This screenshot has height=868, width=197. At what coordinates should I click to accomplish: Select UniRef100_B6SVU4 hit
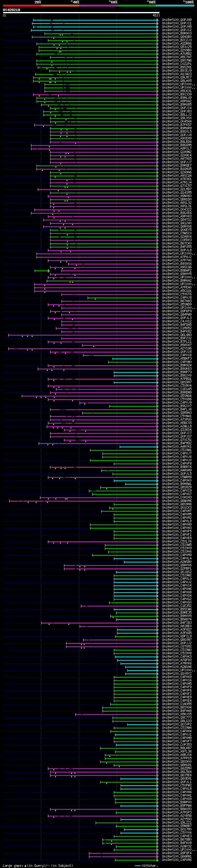[x=177, y=708]
